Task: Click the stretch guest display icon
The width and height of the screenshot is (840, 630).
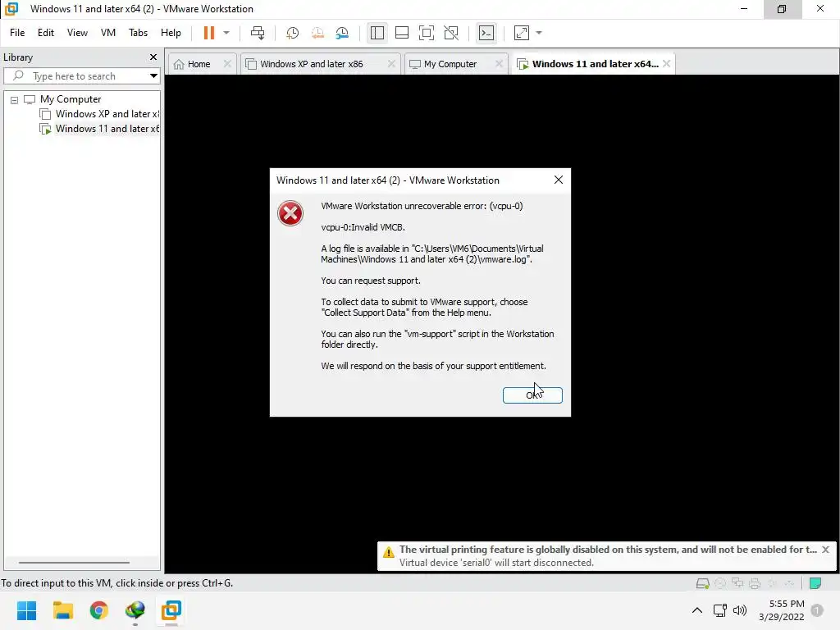Action: click(x=521, y=33)
